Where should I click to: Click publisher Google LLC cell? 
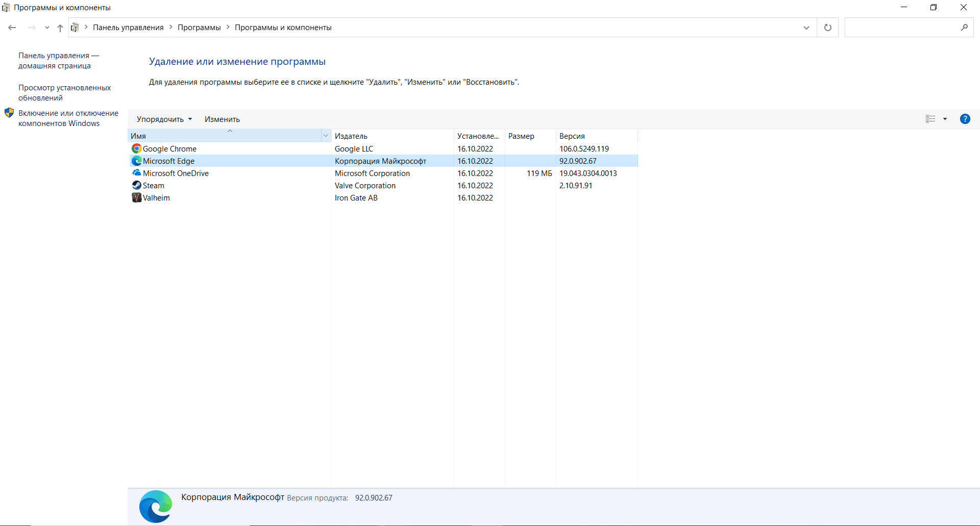click(x=354, y=148)
